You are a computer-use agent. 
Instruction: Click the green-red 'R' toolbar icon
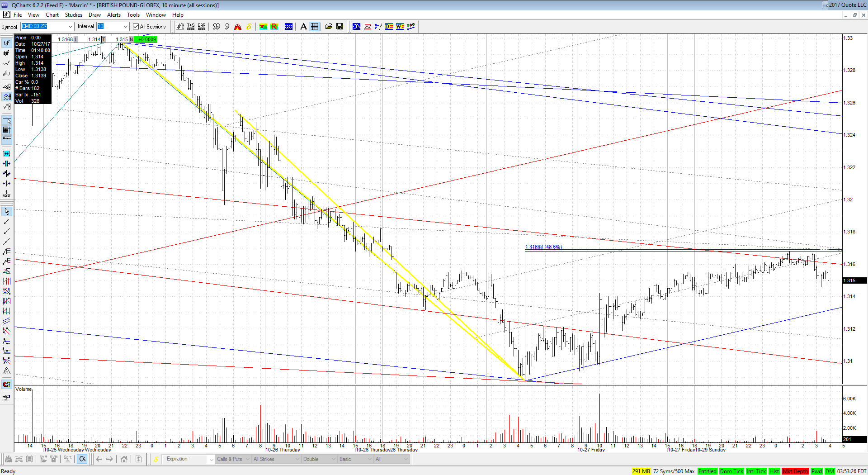[x=274, y=27]
